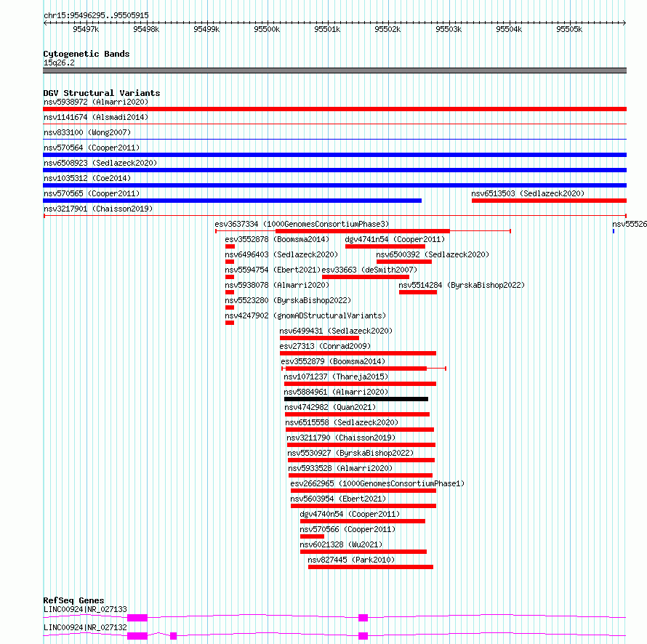Click the chr15:95496295..95505915 coordinate label
The image size is (647, 644).
[96, 16]
